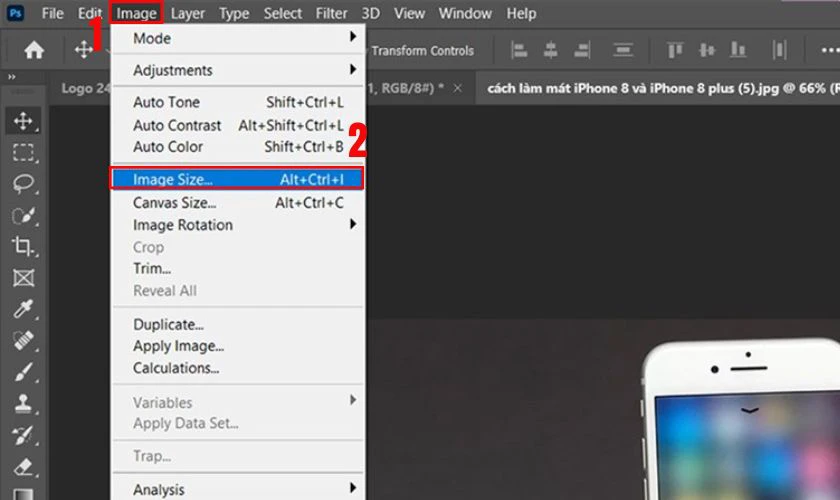
Task: Choose Image Size menu entry
Action: point(237,178)
